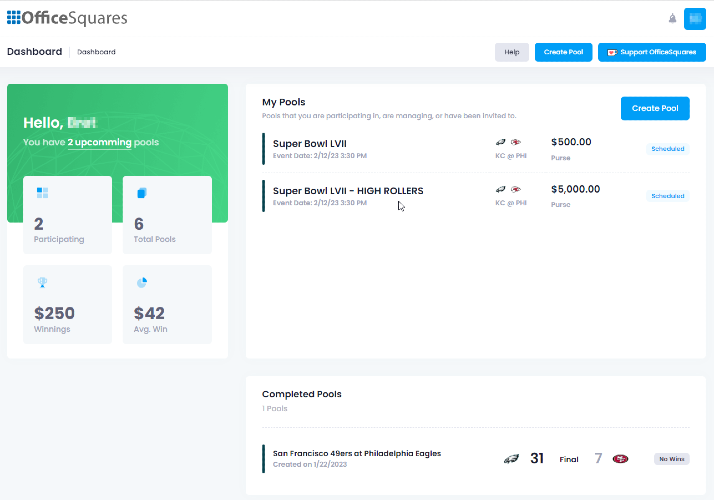714x500 pixels.
Task: Click 49ers logo in completed pool row
Action: [x=620, y=459]
